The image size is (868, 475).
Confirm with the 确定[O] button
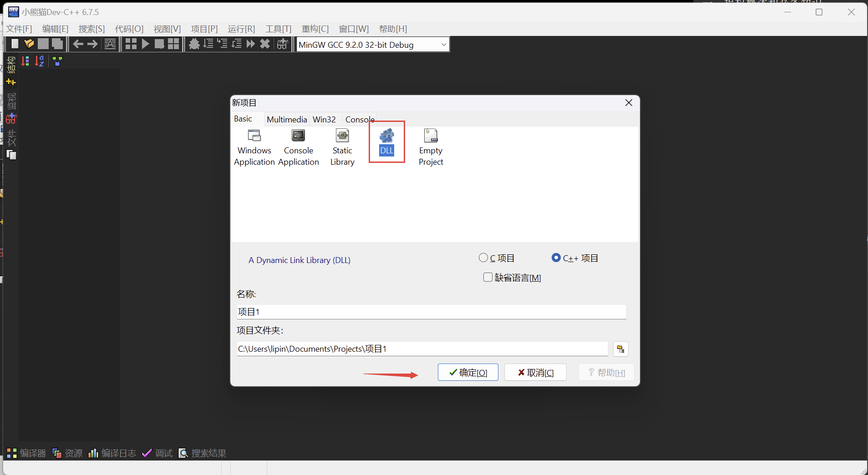click(x=468, y=373)
